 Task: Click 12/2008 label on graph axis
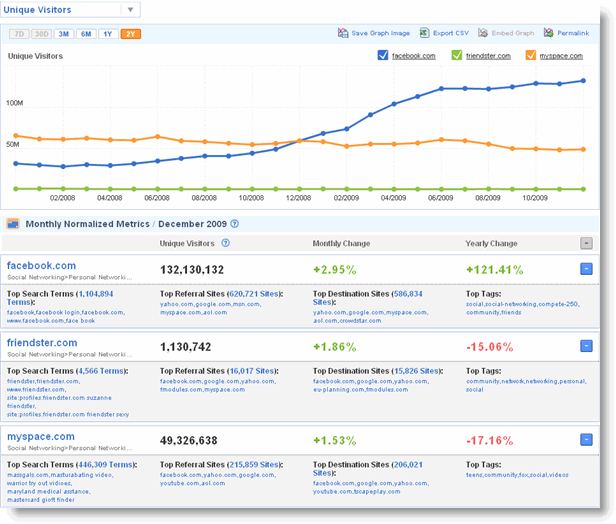point(299,198)
